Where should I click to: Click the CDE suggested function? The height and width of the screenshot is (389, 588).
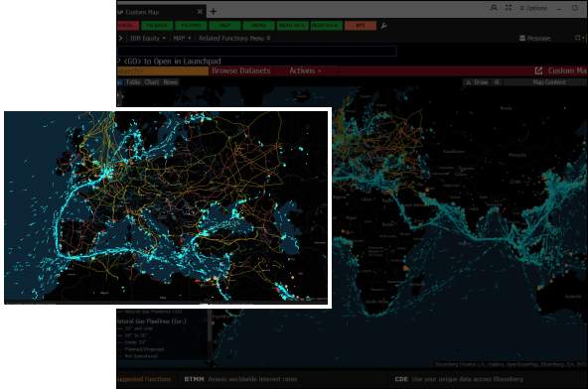pos(459,379)
